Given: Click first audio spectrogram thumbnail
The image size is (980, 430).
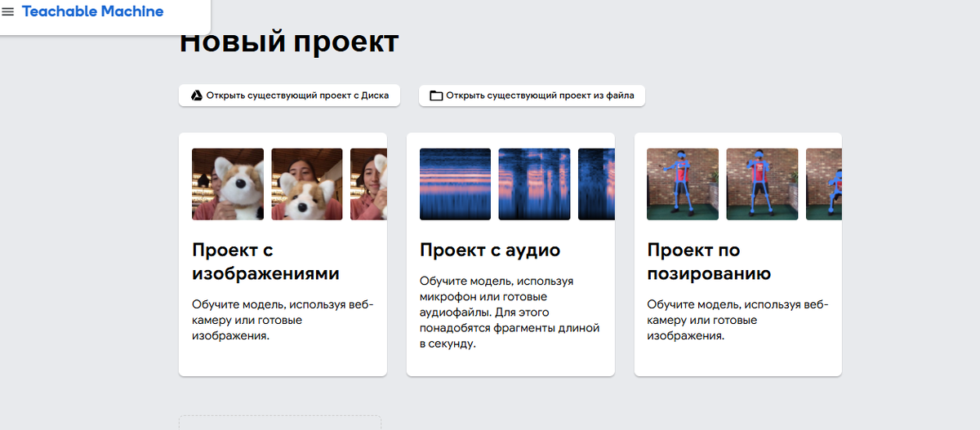Looking at the screenshot, I should tap(455, 184).
